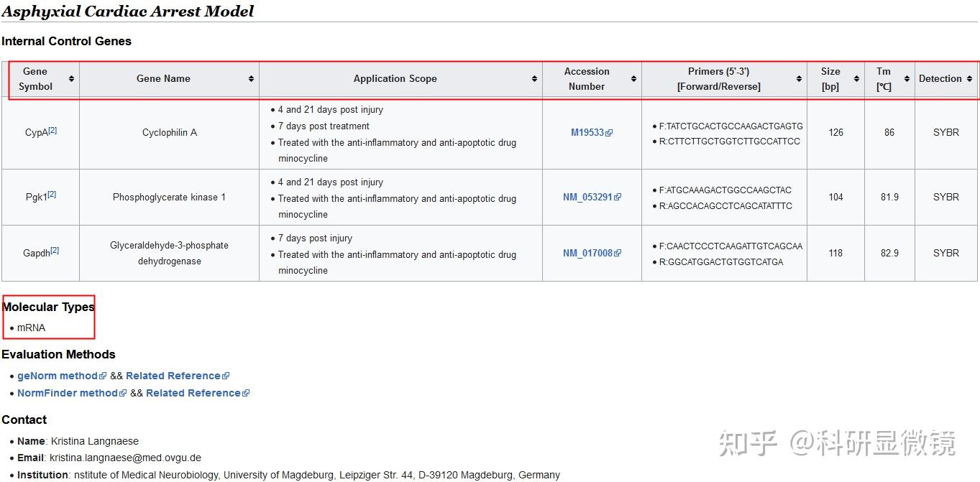Select the Phosphoglycerate kinase 1 cell

169,197
